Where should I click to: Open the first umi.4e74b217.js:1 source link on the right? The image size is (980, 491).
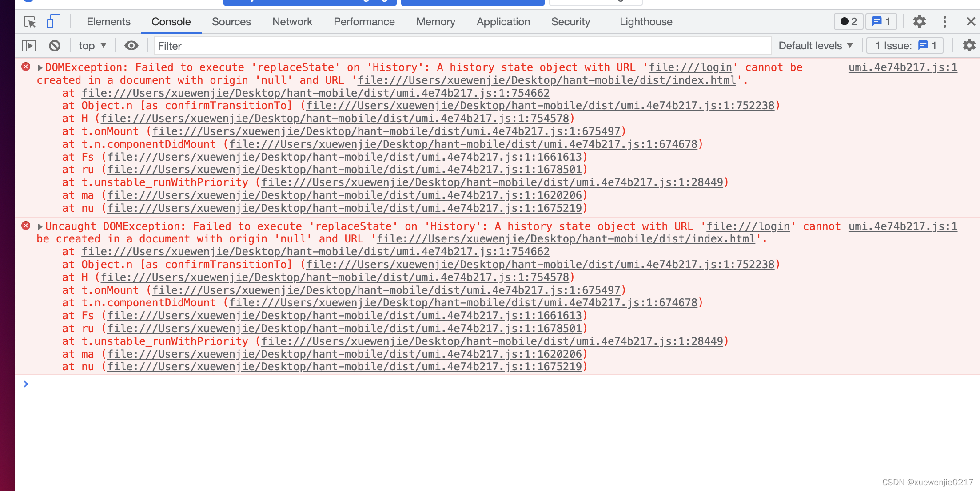pyautogui.click(x=902, y=67)
